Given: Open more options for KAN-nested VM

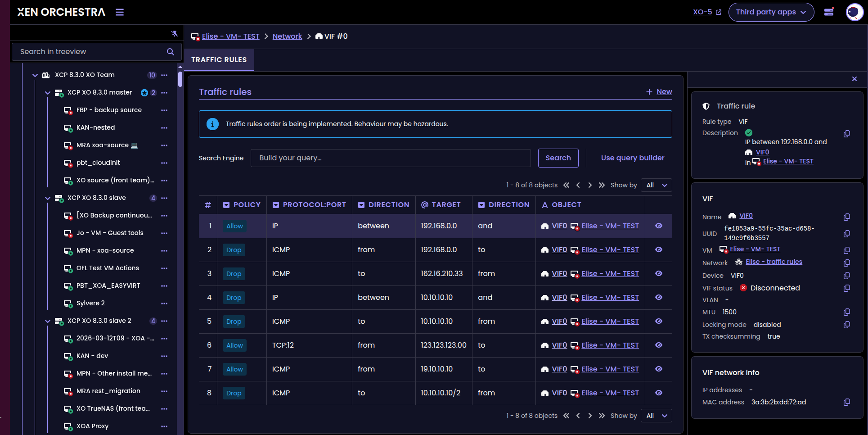Looking at the screenshot, I should [164, 128].
